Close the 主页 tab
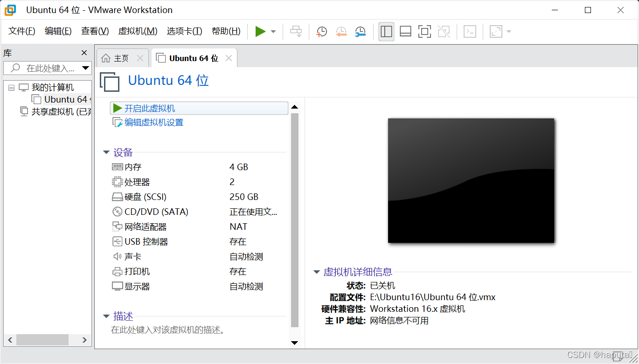Image resolution: width=639 pixels, height=364 pixels. 140,58
